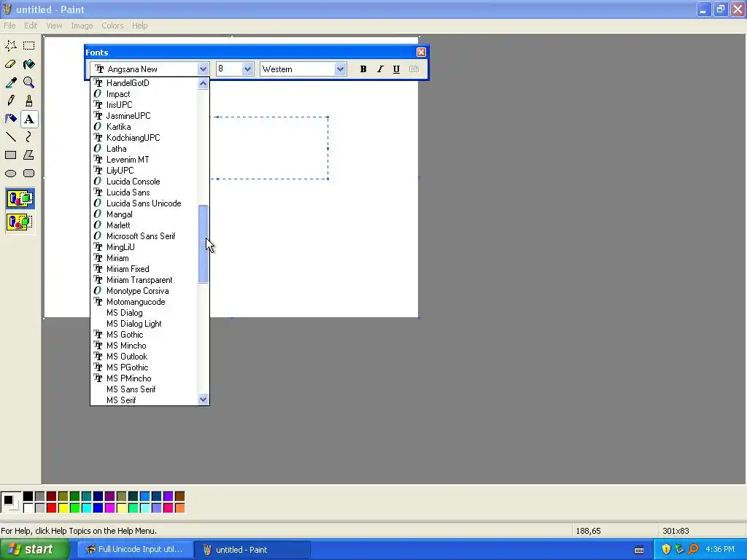Choose opaque background drawing option
This screenshot has width=747, height=560.
tap(20, 198)
